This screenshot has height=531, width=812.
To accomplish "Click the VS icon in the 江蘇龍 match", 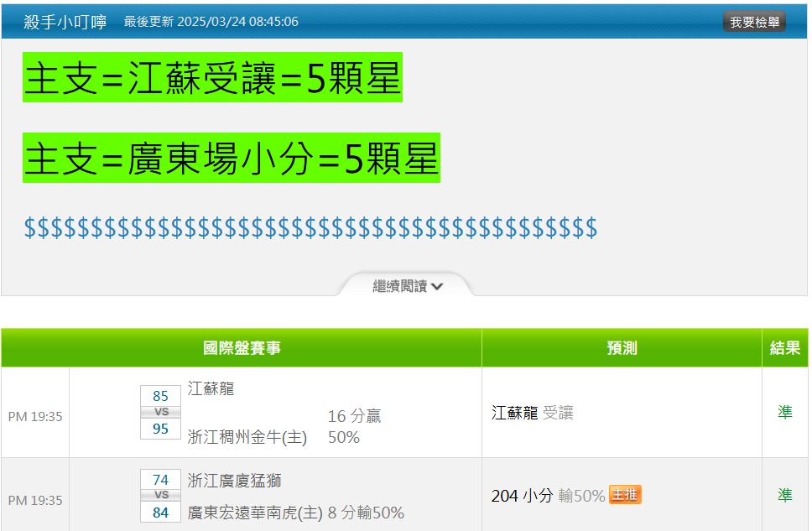I will click(160, 412).
